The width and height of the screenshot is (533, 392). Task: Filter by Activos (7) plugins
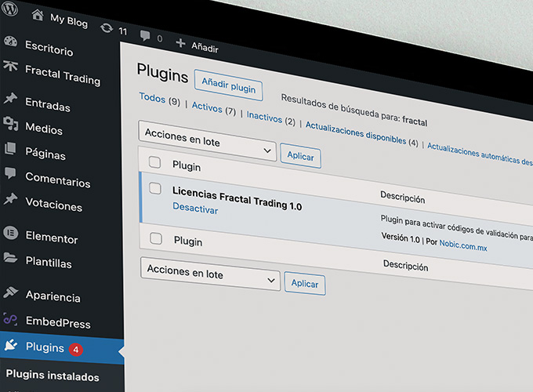point(214,108)
